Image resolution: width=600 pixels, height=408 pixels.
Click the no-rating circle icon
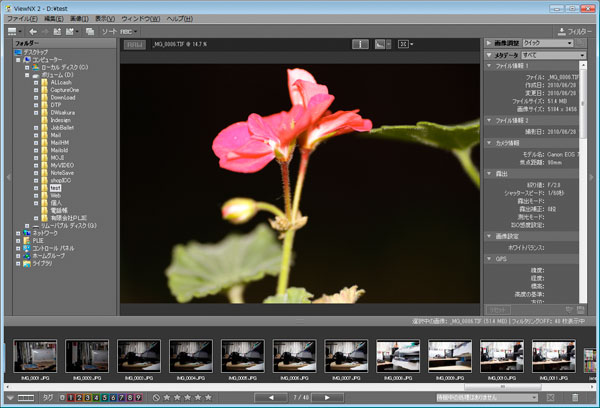coord(156,398)
